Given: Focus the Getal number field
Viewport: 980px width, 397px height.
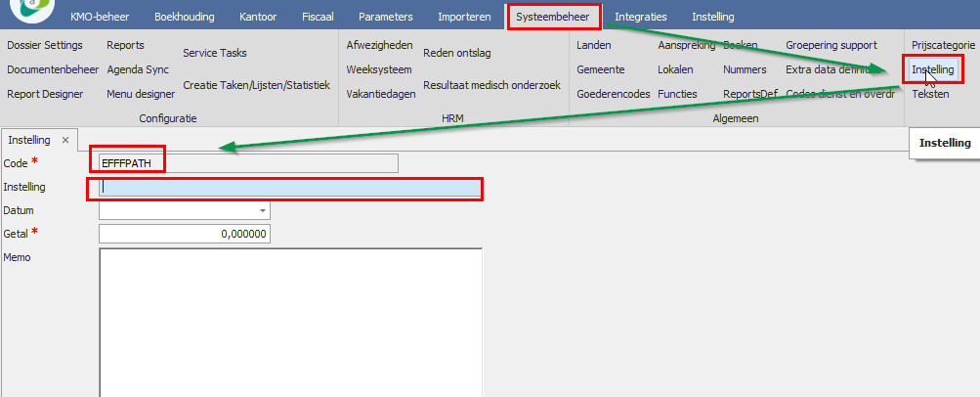Looking at the screenshot, I should point(185,234).
